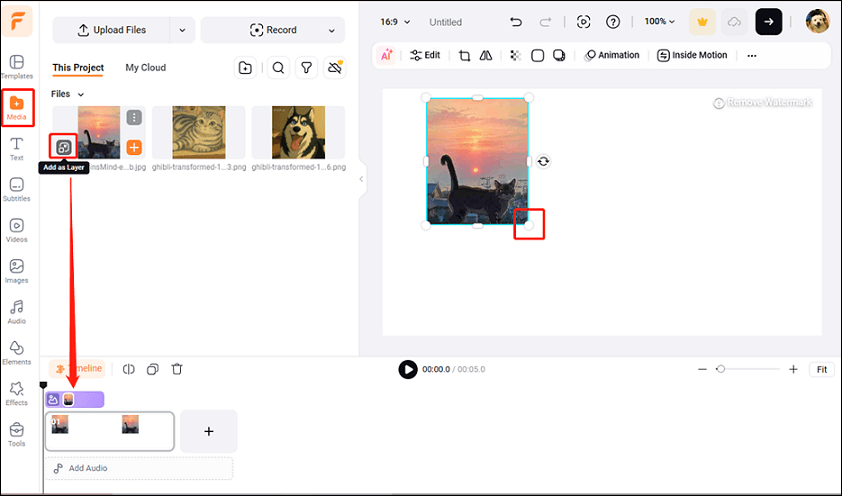Select the husky image thumbnail
The width and height of the screenshot is (842, 496).
tap(298, 132)
